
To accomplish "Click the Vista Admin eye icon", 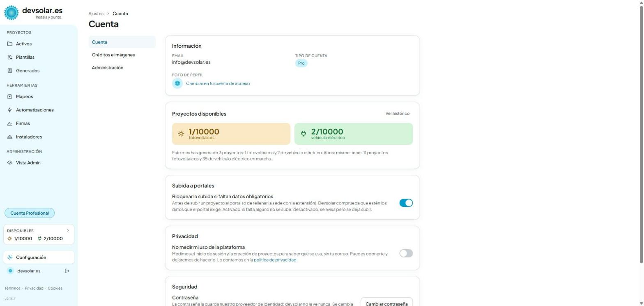I will click(x=10, y=163).
